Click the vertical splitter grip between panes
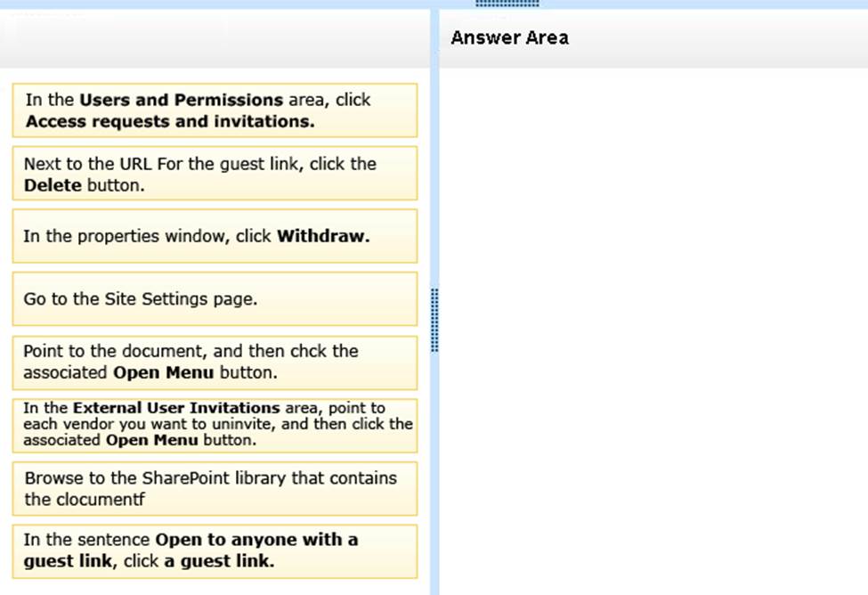 click(434, 320)
